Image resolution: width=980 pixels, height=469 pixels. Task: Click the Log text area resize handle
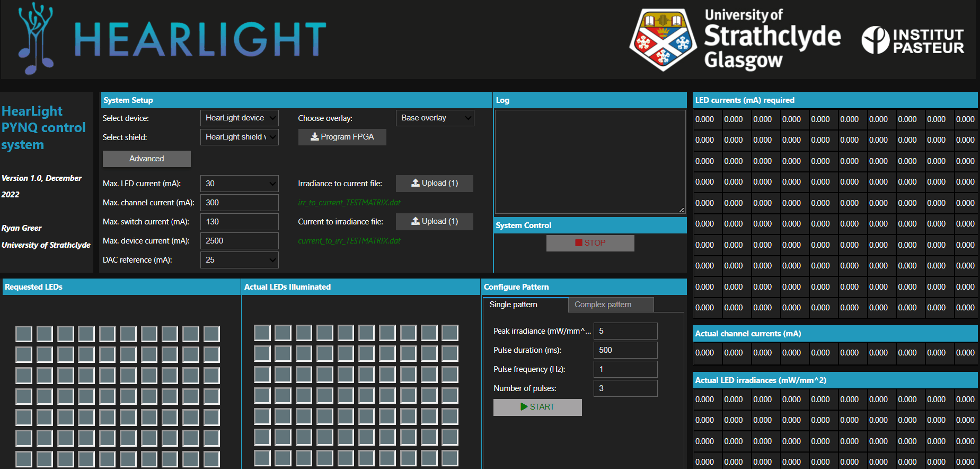[x=682, y=210]
